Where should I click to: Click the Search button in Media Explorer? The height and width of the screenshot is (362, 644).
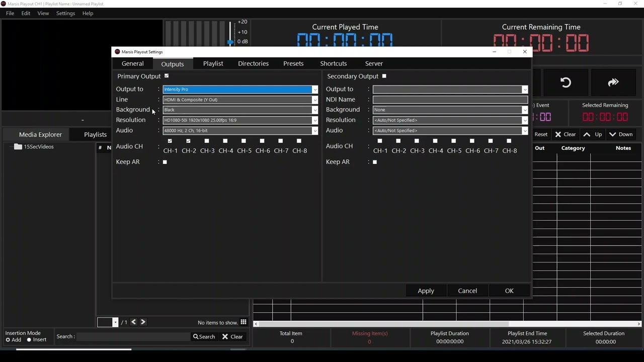[x=204, y=337]
